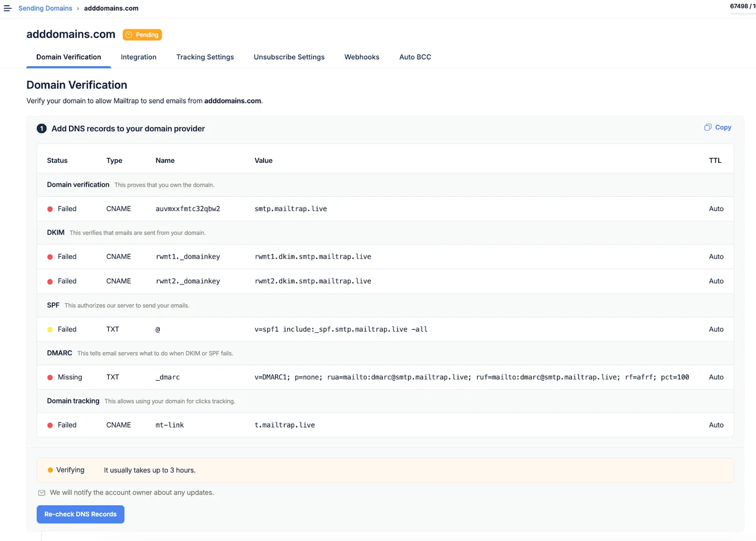Screen dimensions: 756x541
Task: Click the Value column header
Action: click(264, 160)
